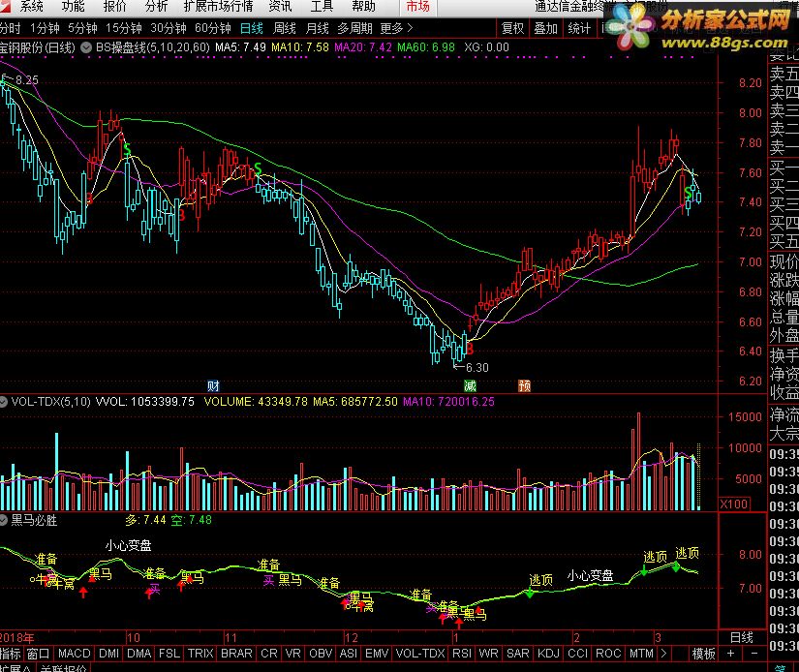Switch to 60分钟 period

(213, 28)
